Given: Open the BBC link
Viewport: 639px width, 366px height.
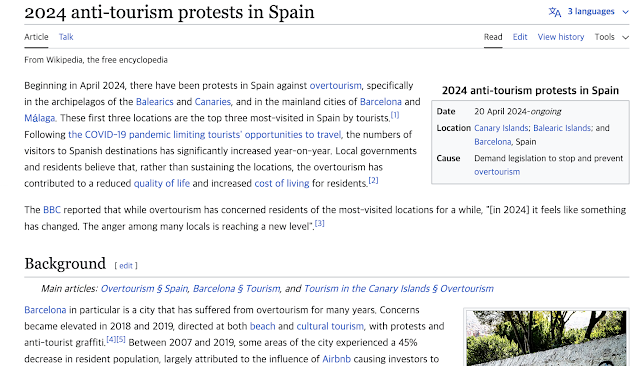Looking at the screenshot, I should (x=52, y=210).
